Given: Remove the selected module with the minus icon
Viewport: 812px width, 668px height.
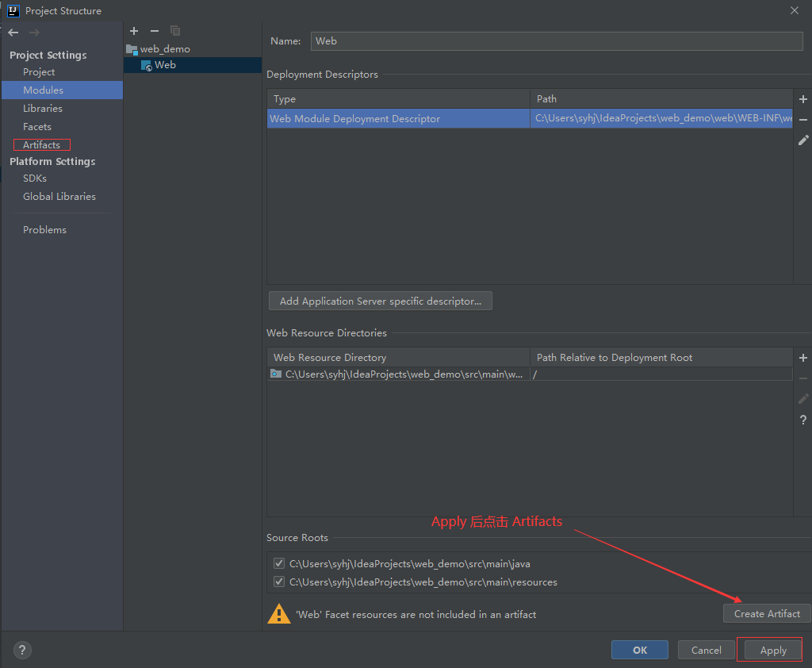Looking at the screenshot, I should 155,31.
